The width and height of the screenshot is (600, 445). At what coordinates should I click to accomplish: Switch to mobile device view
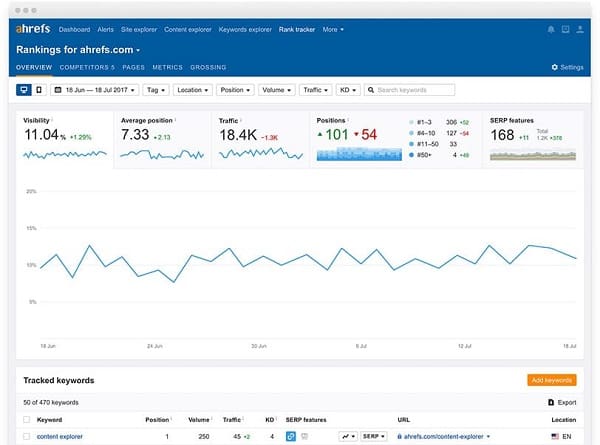click(x=39, y=90)
